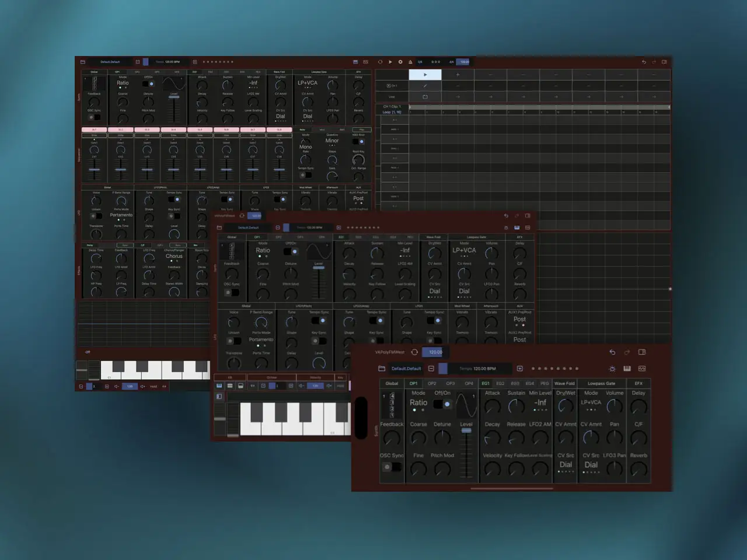Toggle OSC Sync switch in front window

[392, 467]
